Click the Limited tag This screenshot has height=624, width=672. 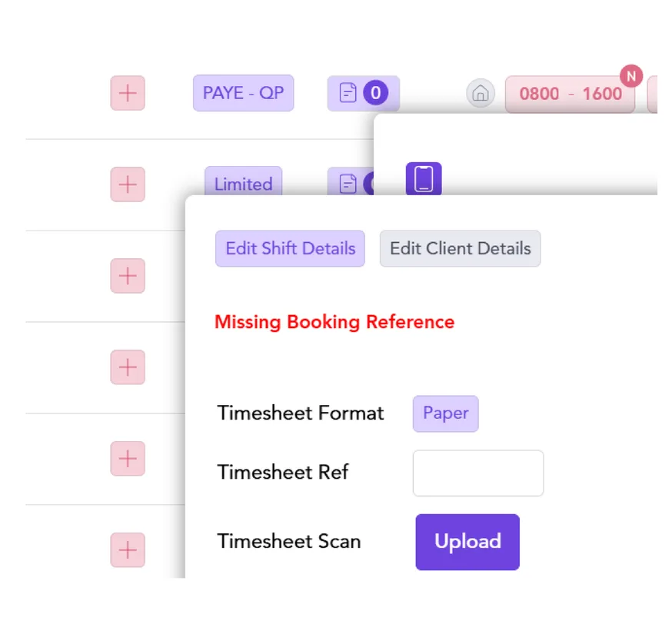coord(243,182)
